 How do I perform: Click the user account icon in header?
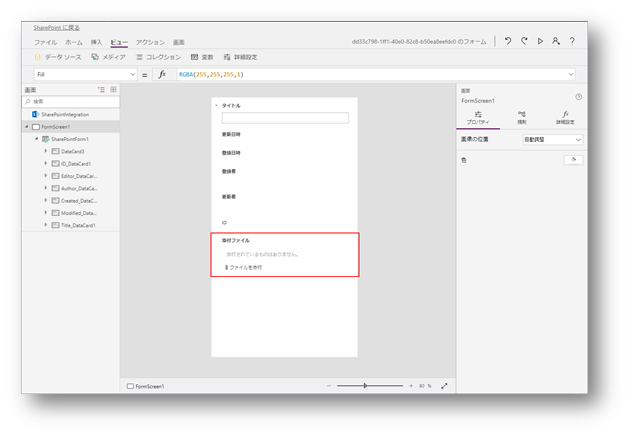click(x=556, y=42)
